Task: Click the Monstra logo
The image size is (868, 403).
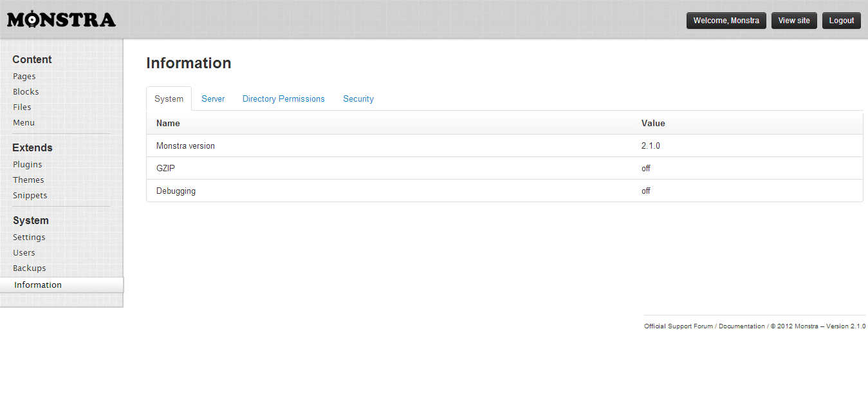Action: pos(61,20)
